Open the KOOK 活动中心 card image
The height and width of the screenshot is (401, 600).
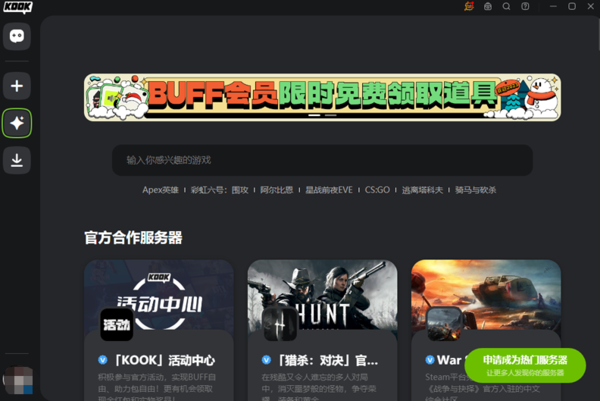(x=159, y=295)
